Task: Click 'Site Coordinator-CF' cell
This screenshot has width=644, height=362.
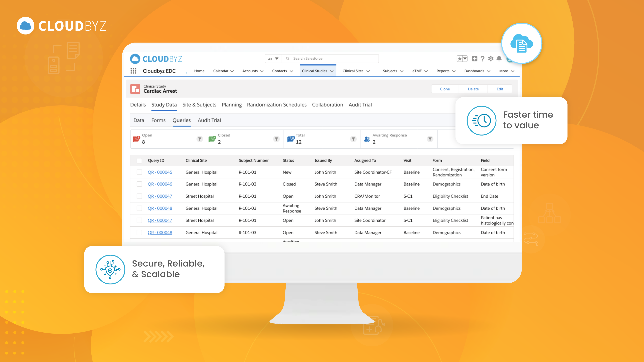Action: click(373, 172)
